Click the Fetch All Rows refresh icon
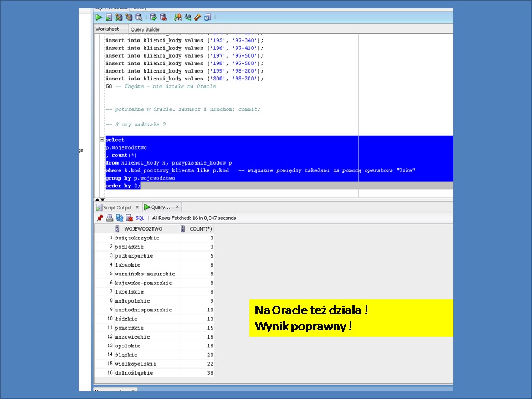 pos(120,218)
